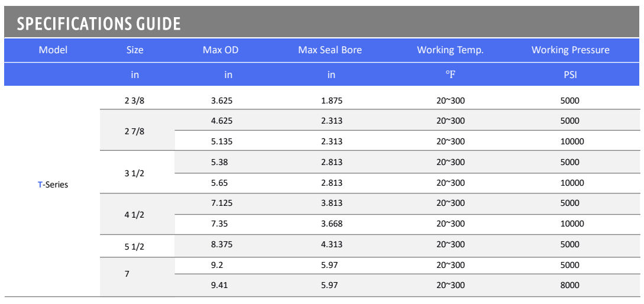Select the 3 1/2 size cell
This screenshot has width=644, height=304.
134,173
